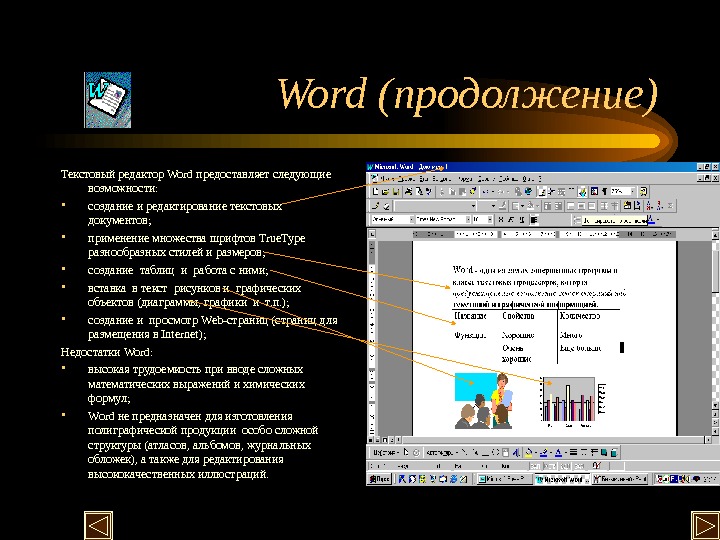This screenshot has width=720, height=540.
Task: Open the Style combo box dropdown
Action: point(412,219)
